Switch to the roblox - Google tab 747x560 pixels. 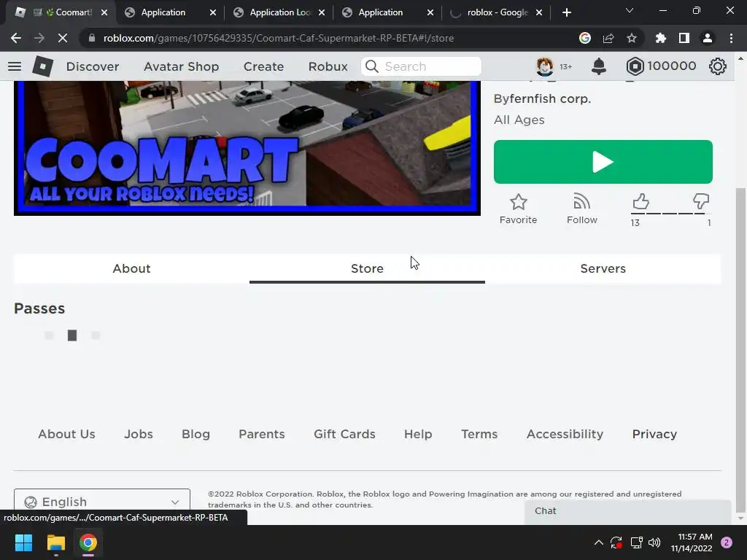pos(498,12)
